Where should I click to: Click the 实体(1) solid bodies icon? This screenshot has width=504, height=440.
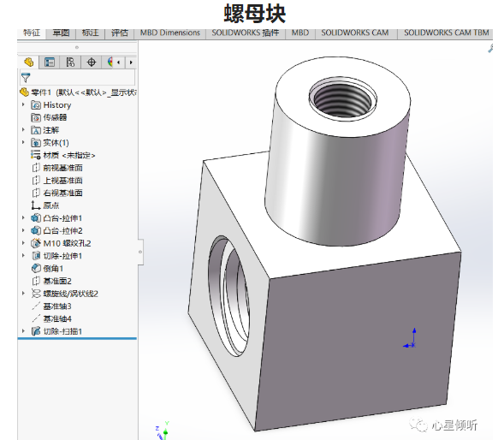point(36,143)
